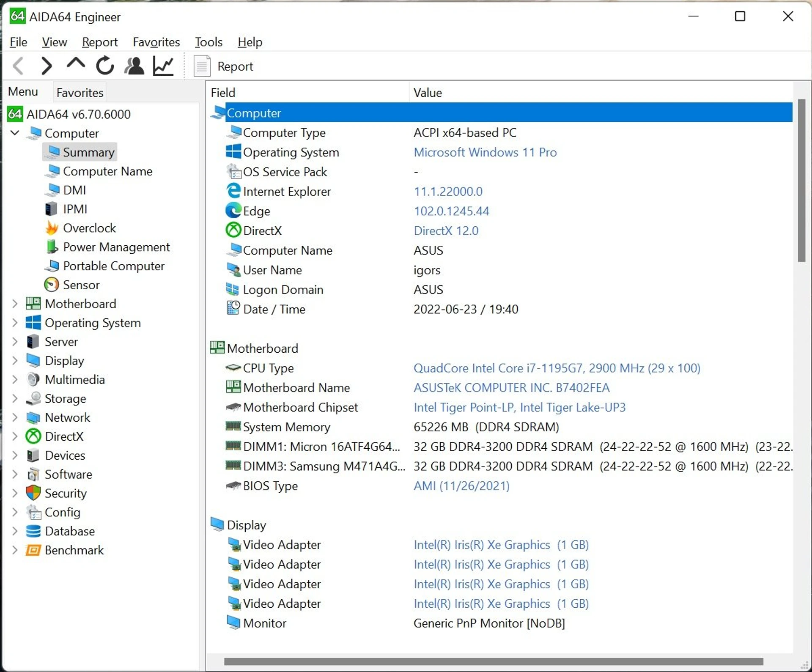Select the Benchmark tree icon
The width and height of the screenshot is (812, 672).
pos(33,550)
